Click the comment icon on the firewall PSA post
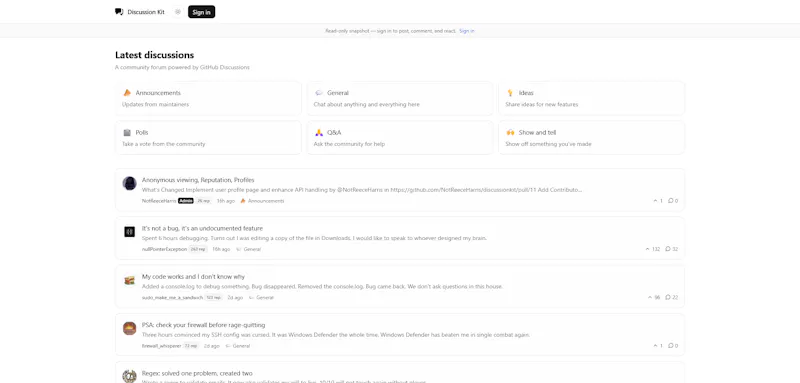This screenshot has width=800, height=383. (x=670, y=346)
